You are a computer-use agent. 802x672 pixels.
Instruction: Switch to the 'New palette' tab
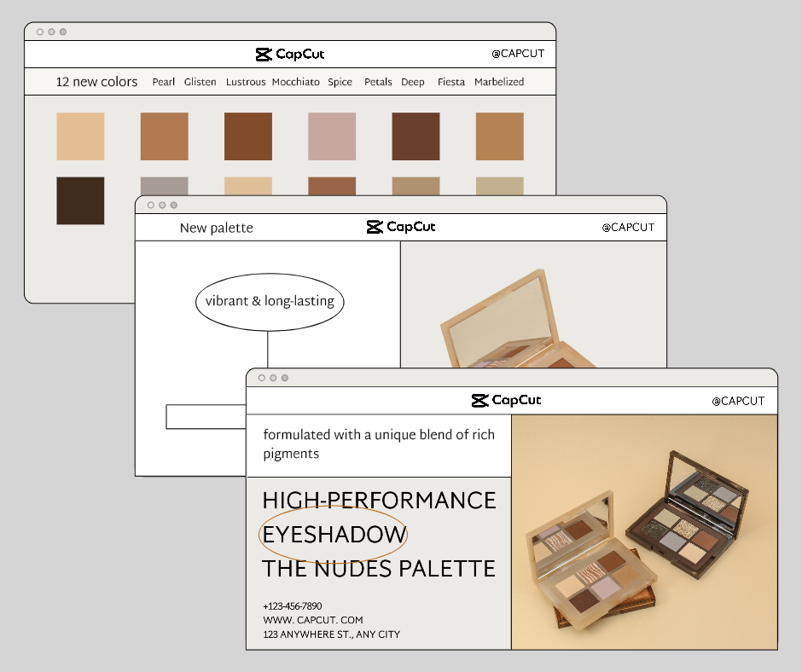[215, 228]
